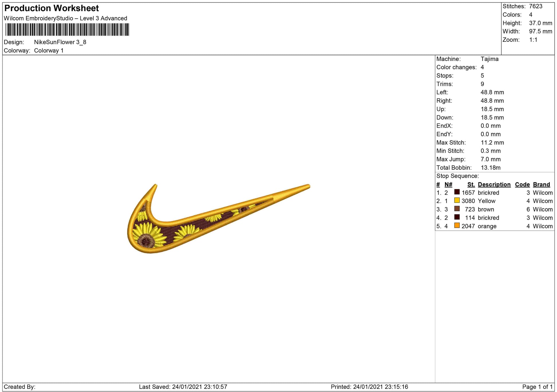Viewport: 557px width, 392px height.
Task: Click the Brand column header
Action: pos(541,185)
